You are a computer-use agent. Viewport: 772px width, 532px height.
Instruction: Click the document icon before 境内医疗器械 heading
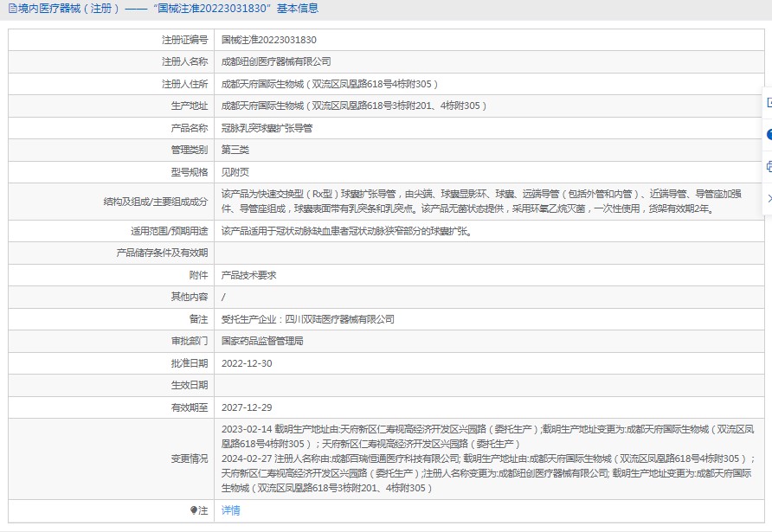(x=13, y=9)
